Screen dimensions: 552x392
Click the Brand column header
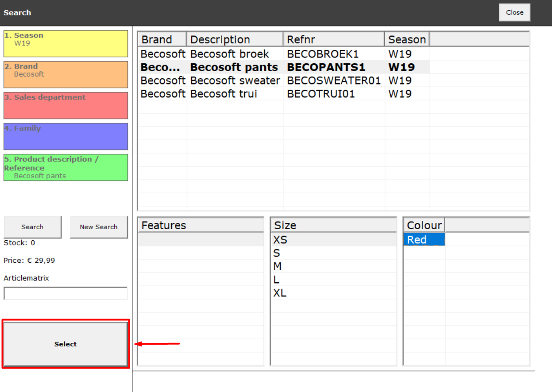click(162, 39)
